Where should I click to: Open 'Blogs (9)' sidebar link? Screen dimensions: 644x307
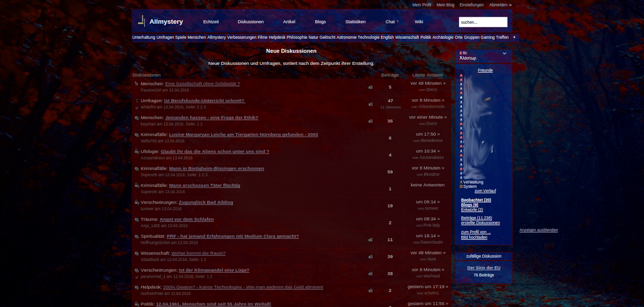[470, 205]
